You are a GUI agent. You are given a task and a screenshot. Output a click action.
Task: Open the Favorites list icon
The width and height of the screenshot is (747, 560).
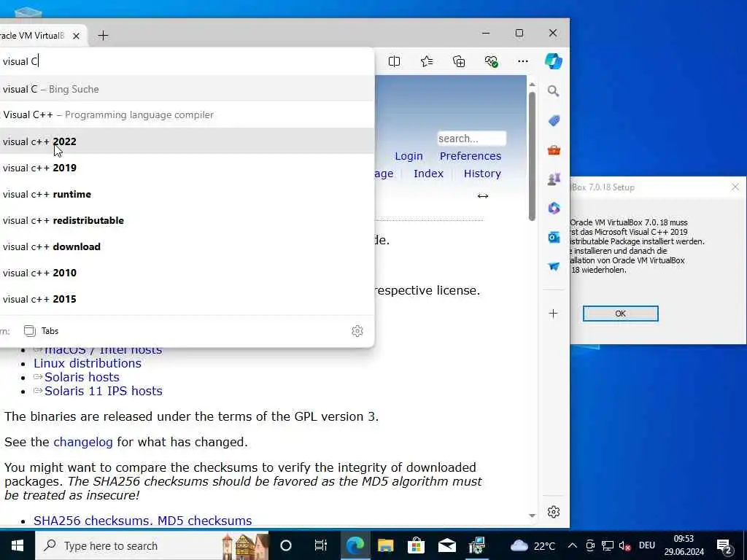pos(427,61)
